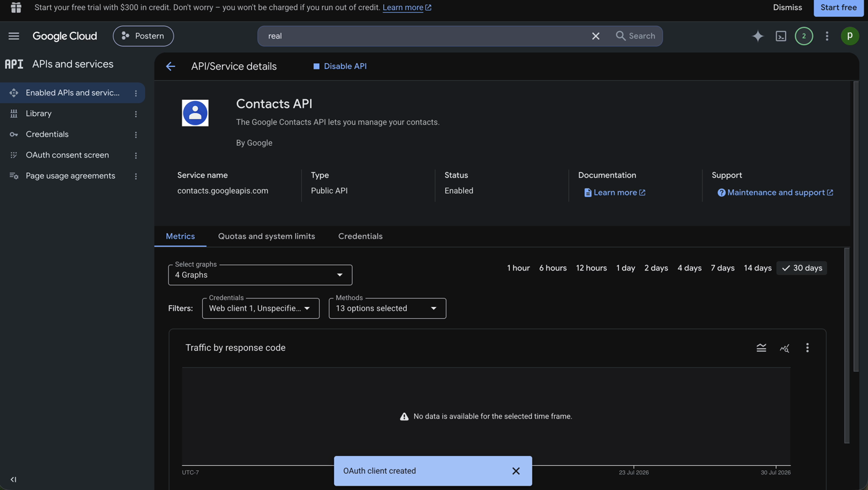868x490 pixels.
Task: Open Gemini AI assistant sparkle icon
Action: [758, 36]
